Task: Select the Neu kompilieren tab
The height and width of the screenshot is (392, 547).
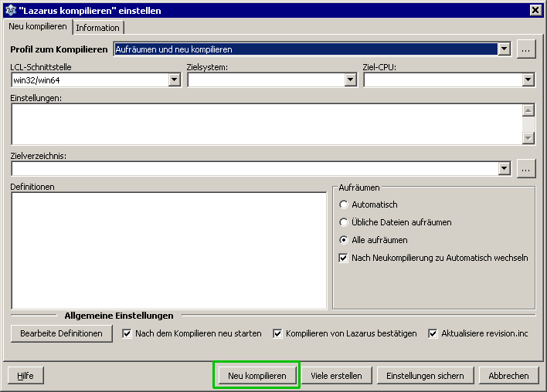Action: [38, 27]
